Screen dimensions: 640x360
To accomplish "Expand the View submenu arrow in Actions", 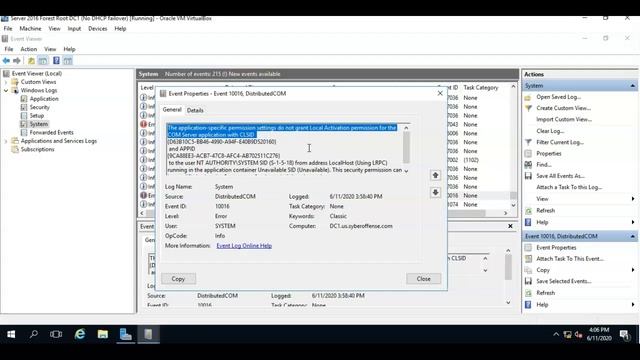I will point(633,199).
